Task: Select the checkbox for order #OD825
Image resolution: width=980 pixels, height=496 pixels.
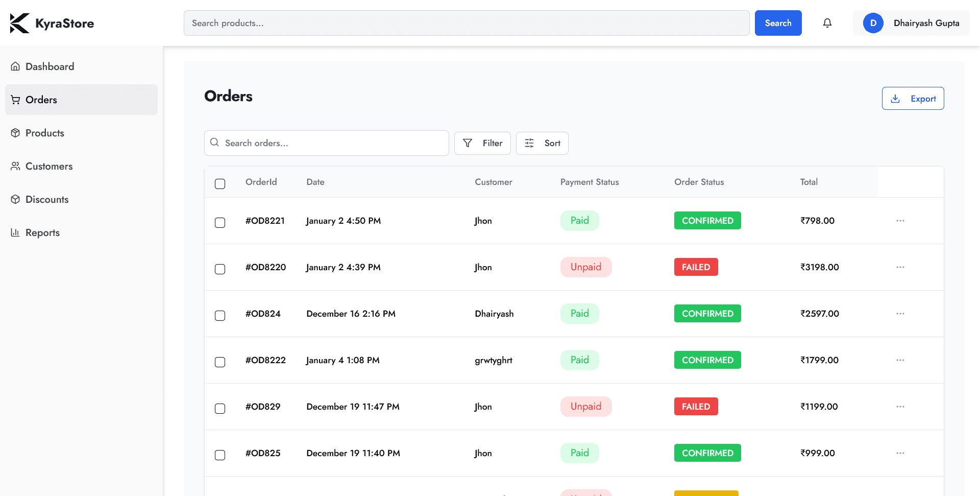Action: (220, 455)
